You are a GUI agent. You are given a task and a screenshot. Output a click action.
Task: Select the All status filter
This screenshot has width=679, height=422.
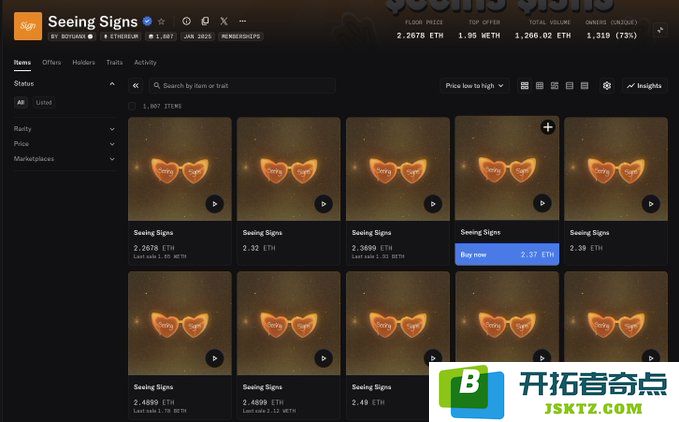(x=21, y=103)
